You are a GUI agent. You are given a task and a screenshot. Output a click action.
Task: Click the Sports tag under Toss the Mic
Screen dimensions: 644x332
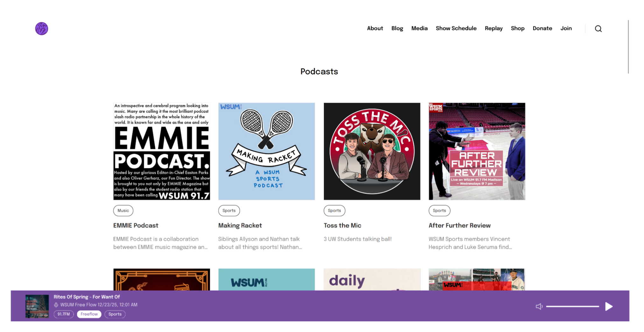coord(334,211)
